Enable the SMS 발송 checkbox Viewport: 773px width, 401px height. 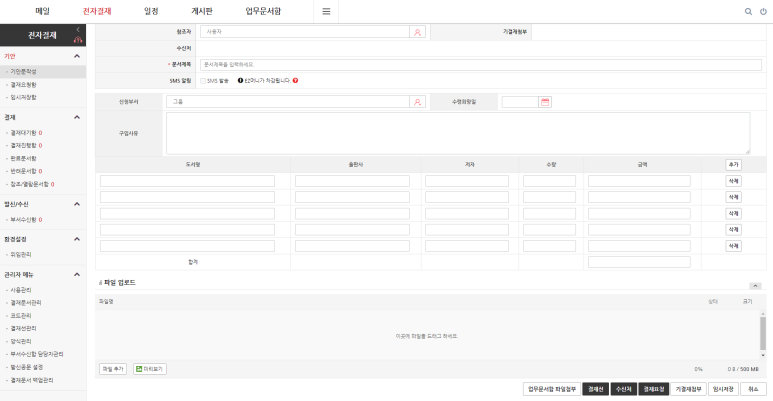point(203,80)
